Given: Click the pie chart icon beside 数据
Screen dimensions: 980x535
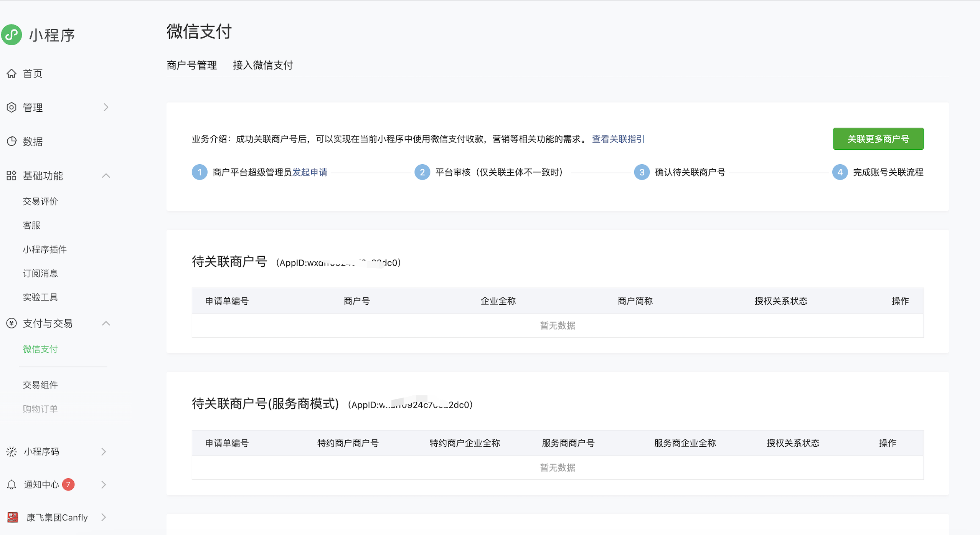Looking at the screenshot, I should click(x=12, y=141).
